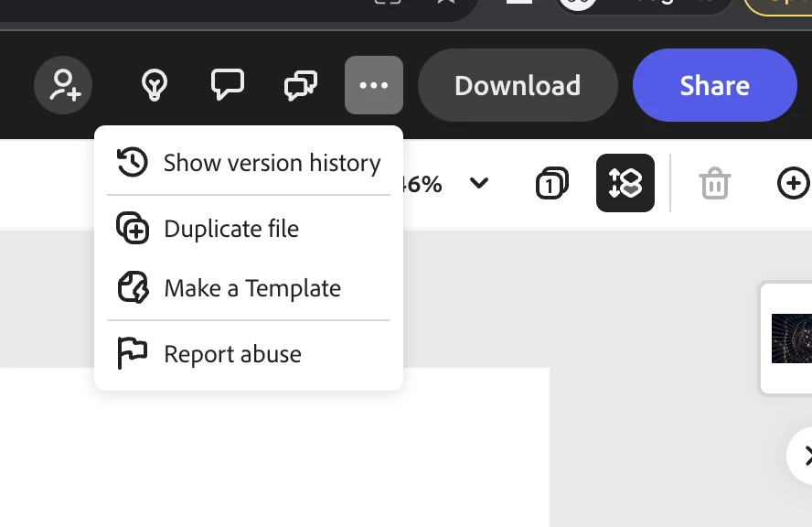
Task: Select the dark page thumbnail at right
Action: pyautogui.click(x=792, y=339)
